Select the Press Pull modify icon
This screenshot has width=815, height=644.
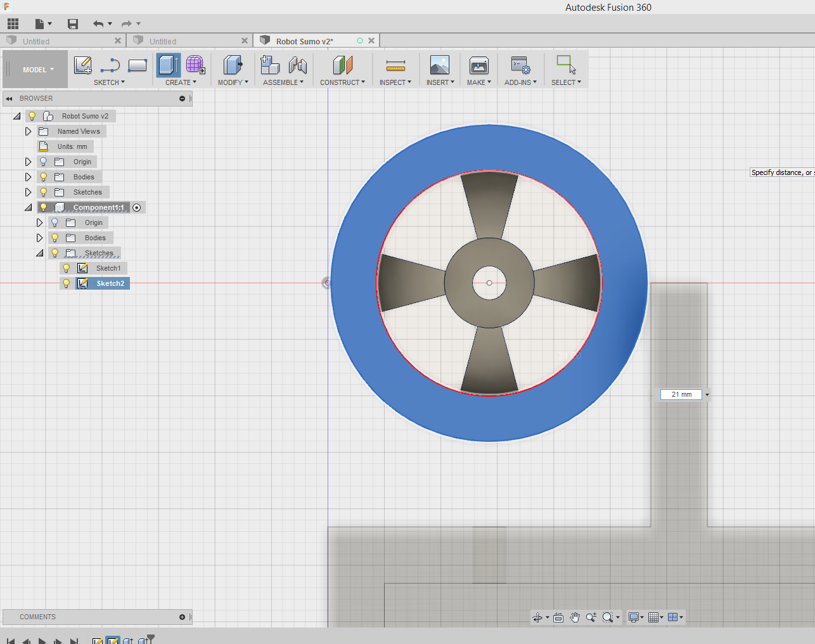click(x=233, y=65)
